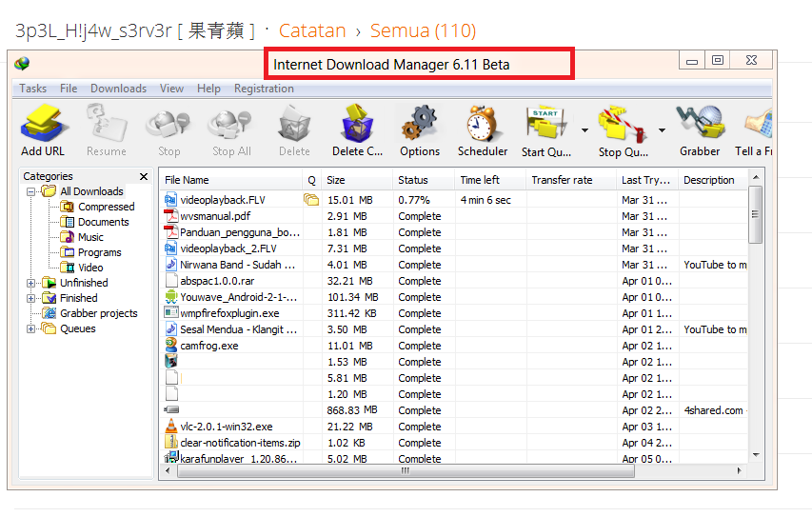Click the icon beside wmpfirefoxplugin.exe

(171, 312)
